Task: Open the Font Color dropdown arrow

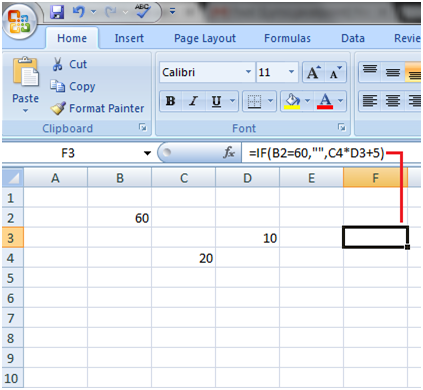Action: click(341, 101)
